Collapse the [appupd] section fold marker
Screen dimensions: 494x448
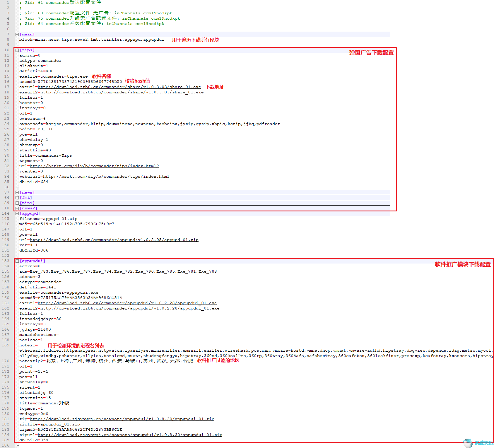pos(17,213)
